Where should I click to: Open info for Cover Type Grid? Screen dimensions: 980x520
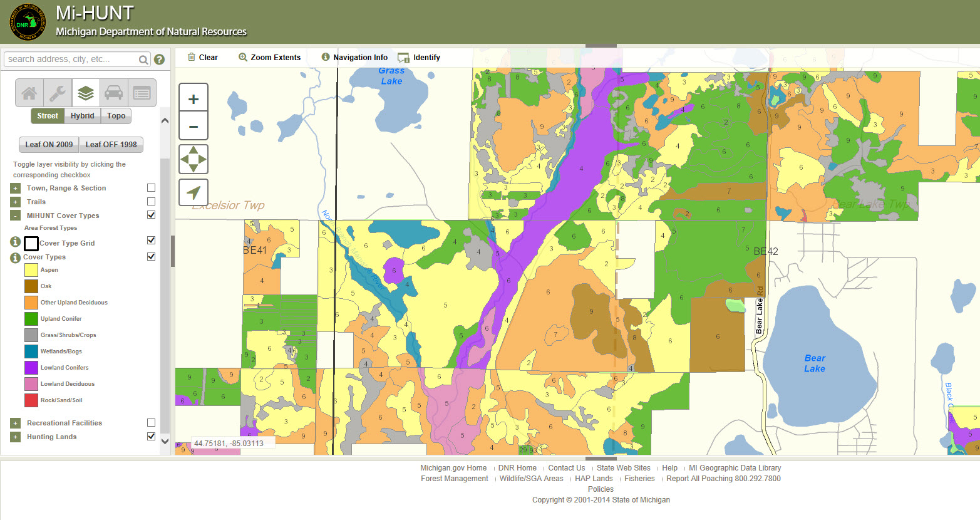coord(16,242)
